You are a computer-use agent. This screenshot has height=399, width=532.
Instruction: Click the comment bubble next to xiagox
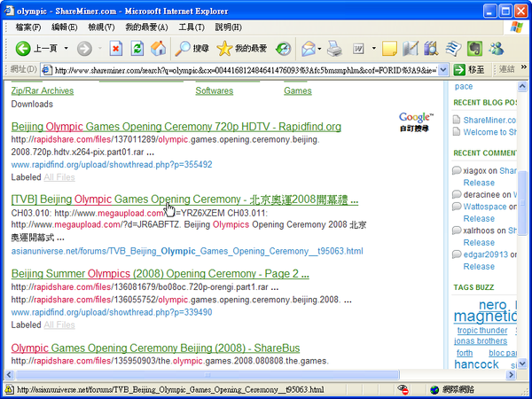coord(457,170)
